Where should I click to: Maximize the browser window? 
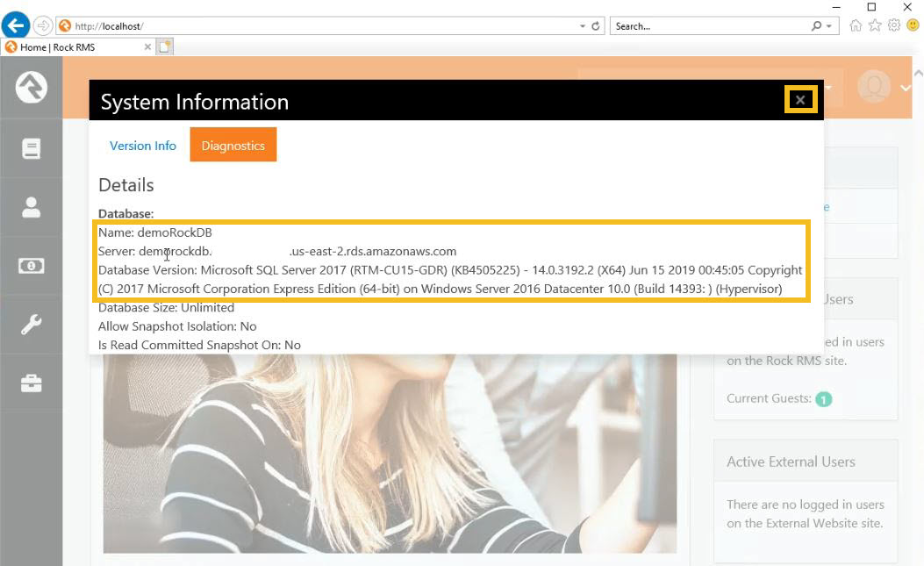click(x=872, y=7)
